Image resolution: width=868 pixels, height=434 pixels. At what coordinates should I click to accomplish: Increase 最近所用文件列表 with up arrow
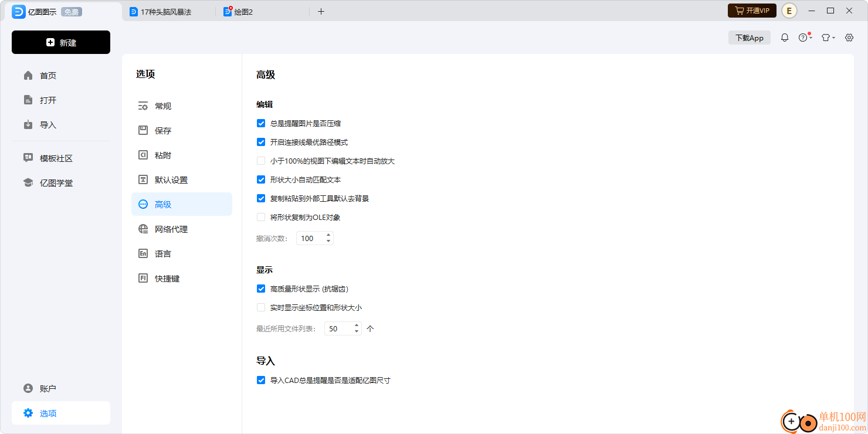pos(357,325)
